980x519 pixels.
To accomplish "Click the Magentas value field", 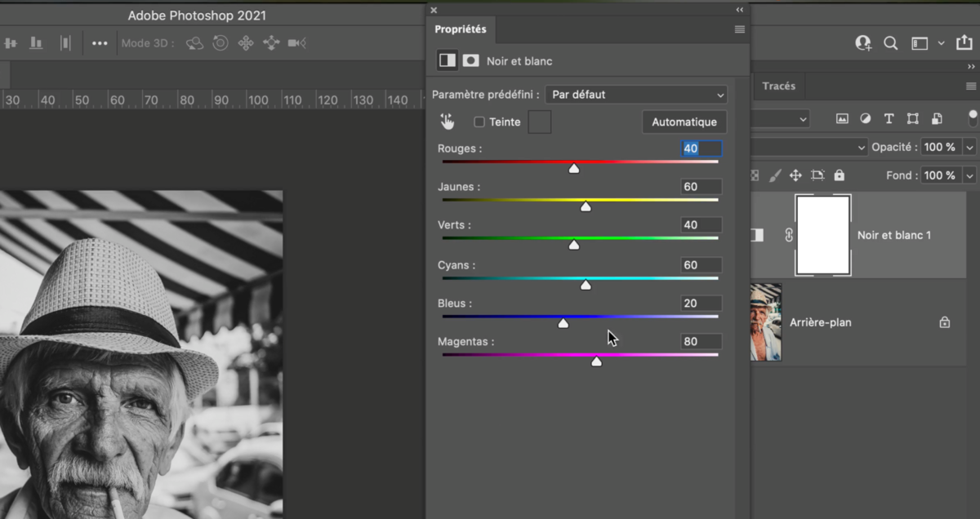I will (702, 342).
